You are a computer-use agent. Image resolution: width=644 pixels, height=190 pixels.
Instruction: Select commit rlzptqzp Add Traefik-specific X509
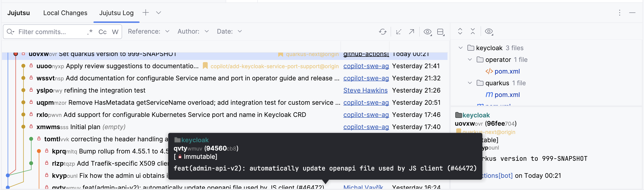point(110,163)
